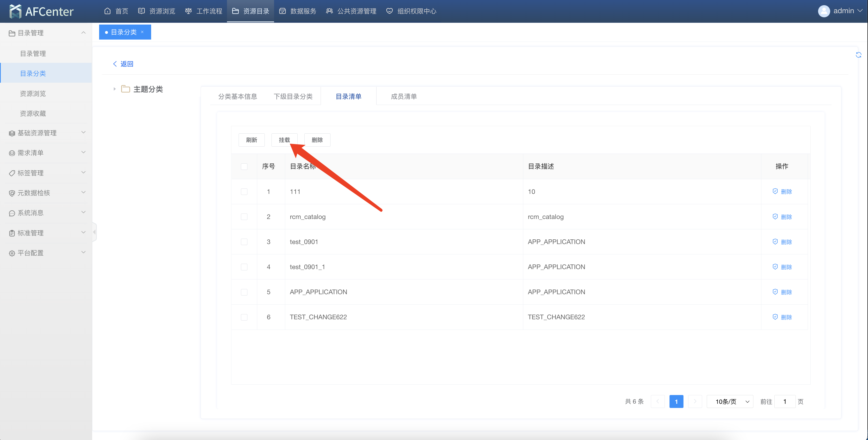Open 目录管理 sub-item in the sidebar

click(x=33, y=54)
